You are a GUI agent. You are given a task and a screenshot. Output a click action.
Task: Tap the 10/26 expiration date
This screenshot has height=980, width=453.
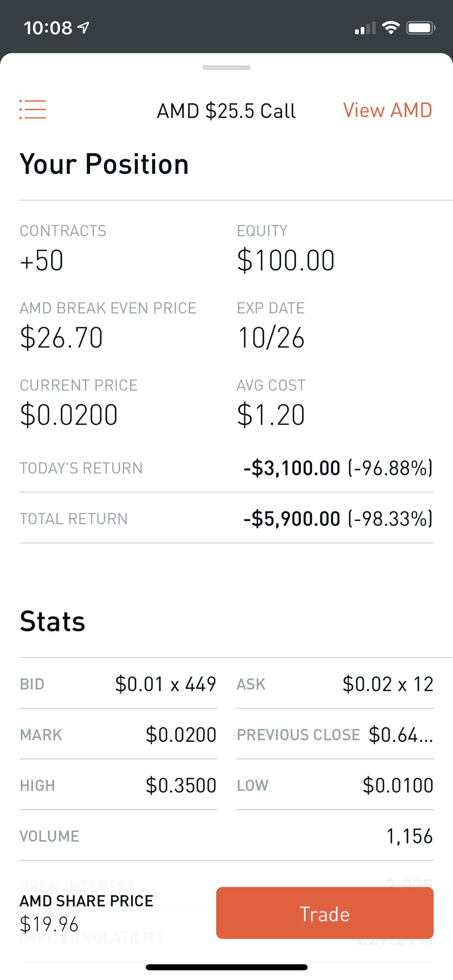[271, 338]
